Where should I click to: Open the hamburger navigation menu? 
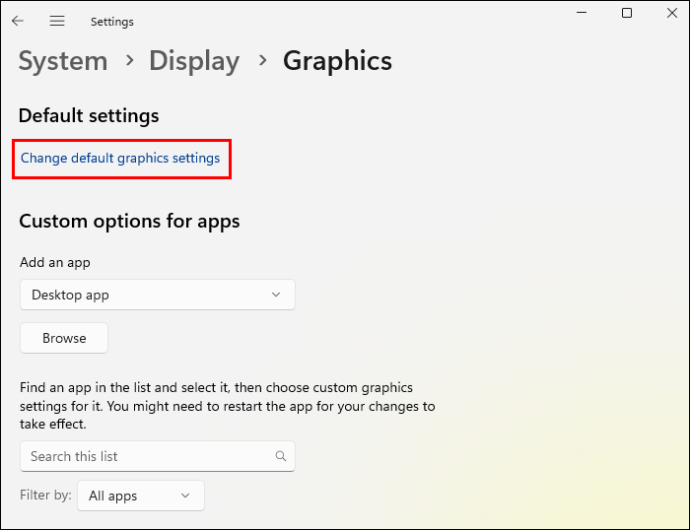click(57, 21)
